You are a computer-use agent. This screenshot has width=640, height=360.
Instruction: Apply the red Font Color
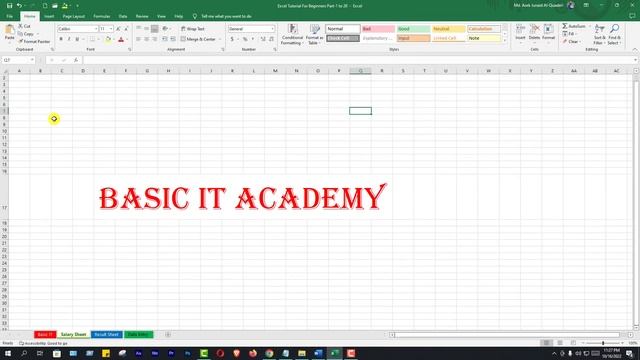[x=121, y=40]
